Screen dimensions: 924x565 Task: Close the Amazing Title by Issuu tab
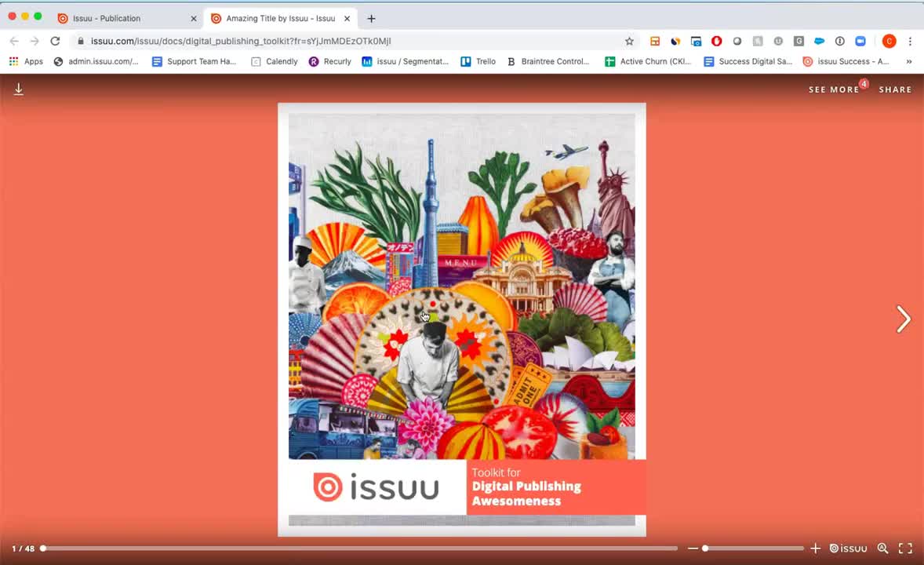[x=347, y=18]
